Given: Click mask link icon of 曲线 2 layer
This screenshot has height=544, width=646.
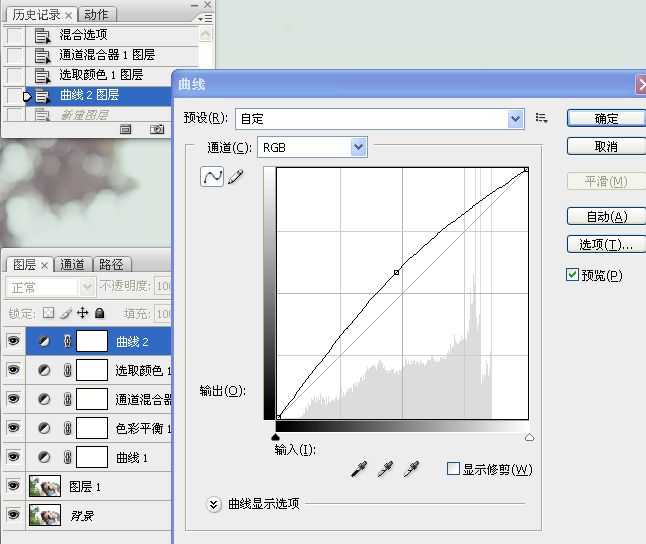Looking at the screenshot, I should point(68,341).
